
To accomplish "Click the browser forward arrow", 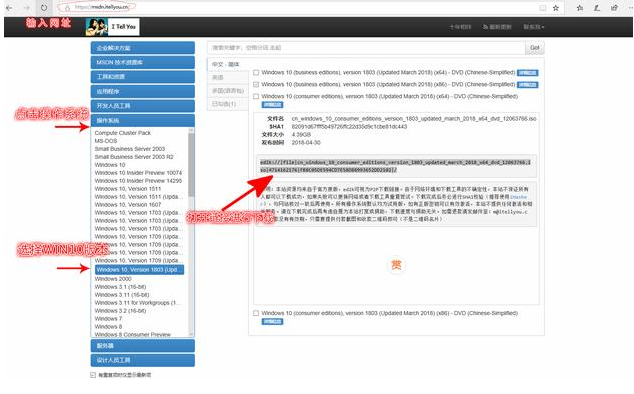I will point(26,7).
